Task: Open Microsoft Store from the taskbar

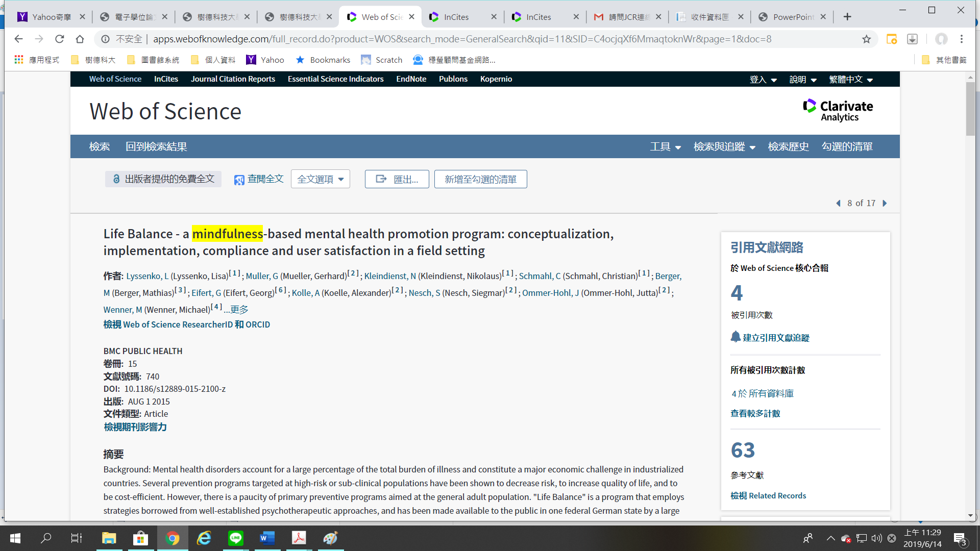Action: 140,538
